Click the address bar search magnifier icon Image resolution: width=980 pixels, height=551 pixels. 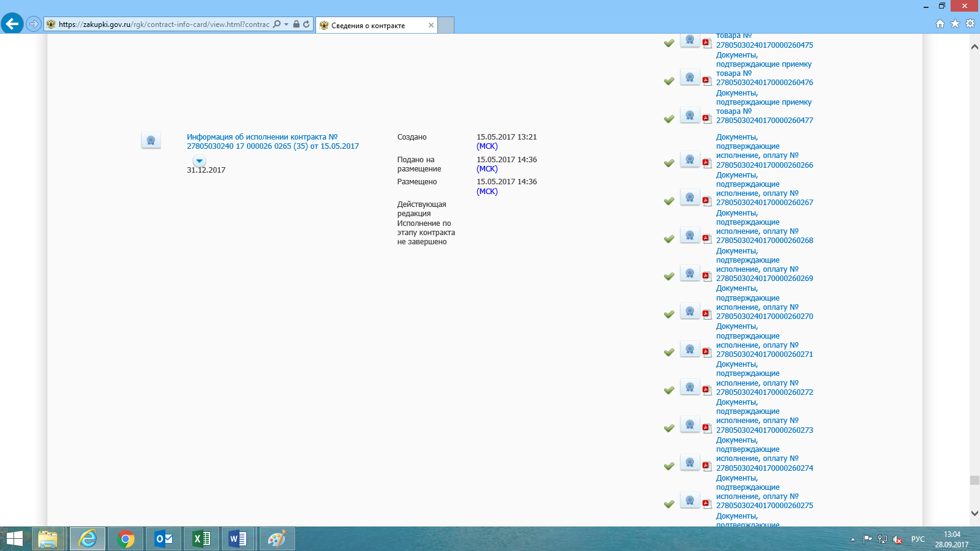[x=277, y=24]
